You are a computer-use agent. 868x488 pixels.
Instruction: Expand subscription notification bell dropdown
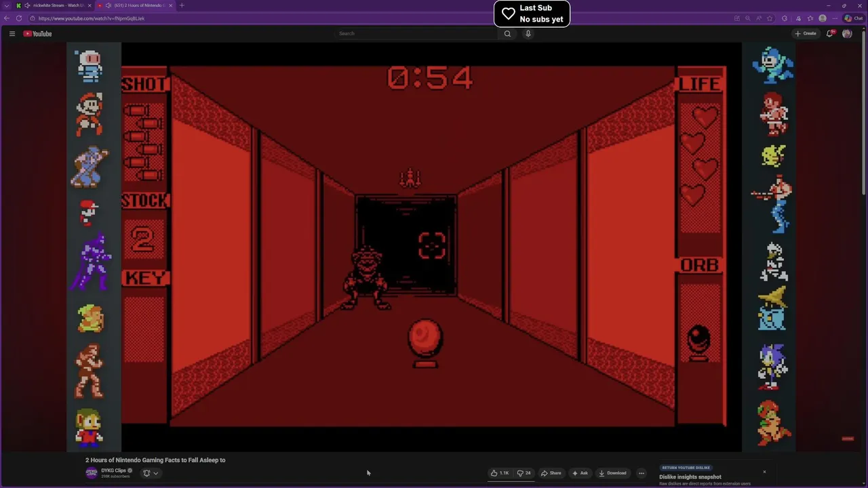(x=151, y=473)
